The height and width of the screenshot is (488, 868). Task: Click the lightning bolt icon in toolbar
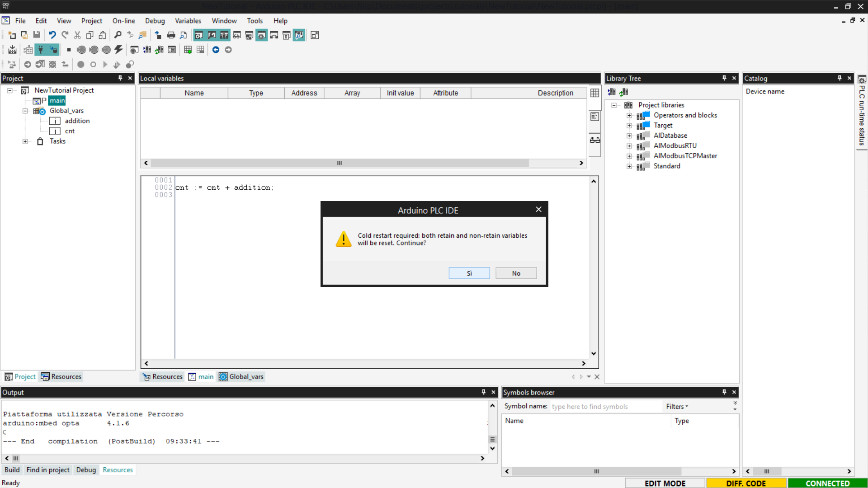click(118, 50)
